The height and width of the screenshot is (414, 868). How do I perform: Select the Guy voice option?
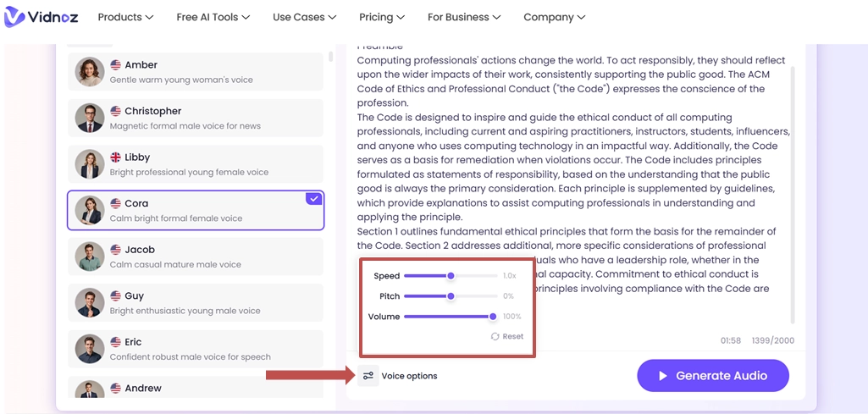(195, 302)
